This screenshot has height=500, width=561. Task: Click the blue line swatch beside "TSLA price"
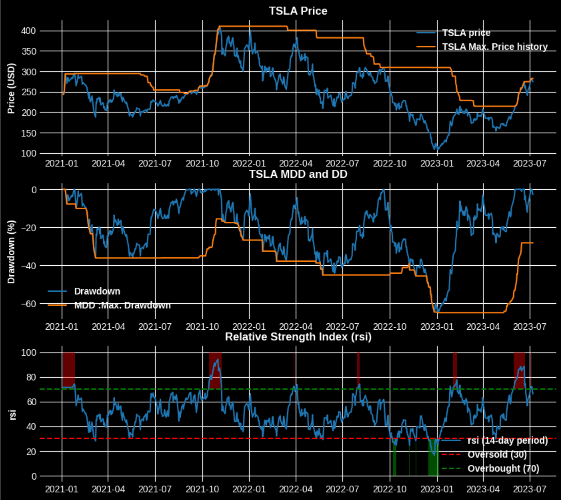[426, 33]
